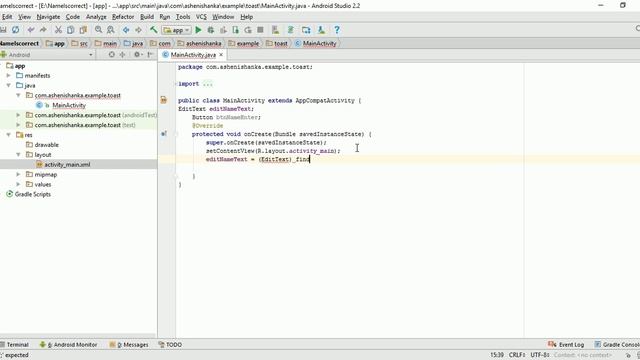Collapse the java folder
The height and width of the screenshot is (360, 640).
(x=9, y=85)
